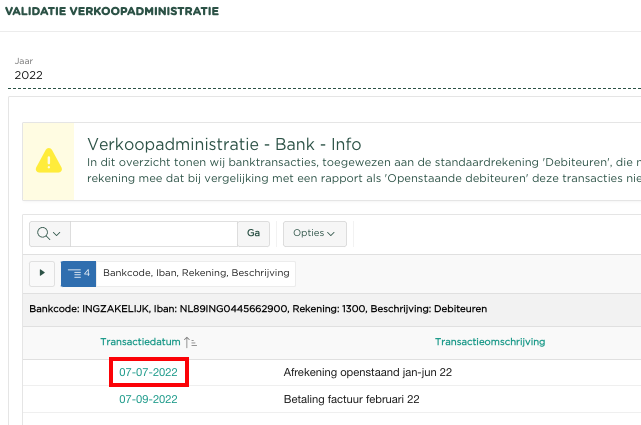Click the Bankcode, Iban, Rekening, Beschrijving break label

click(x=196, y=272)
